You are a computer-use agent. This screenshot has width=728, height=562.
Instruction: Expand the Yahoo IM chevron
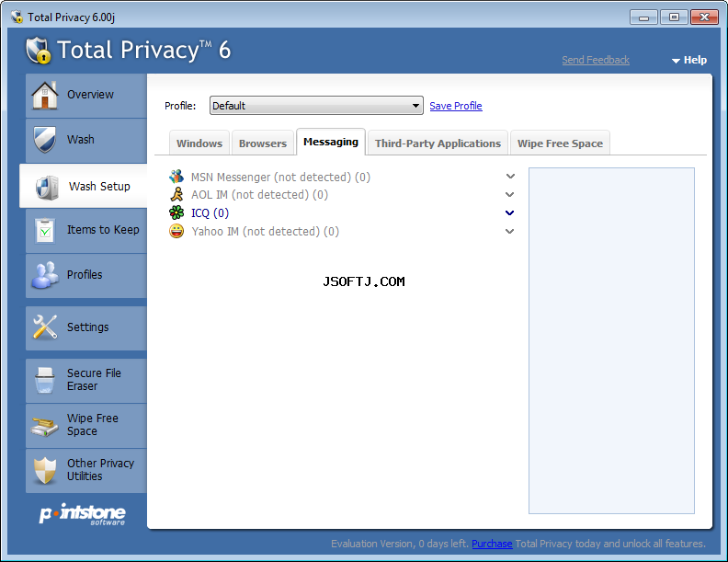(510, 231)
